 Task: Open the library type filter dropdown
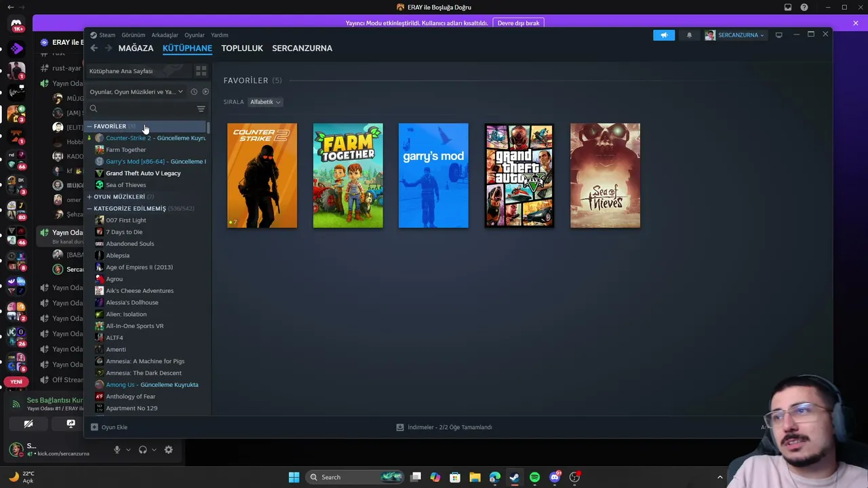click(136, 91)
